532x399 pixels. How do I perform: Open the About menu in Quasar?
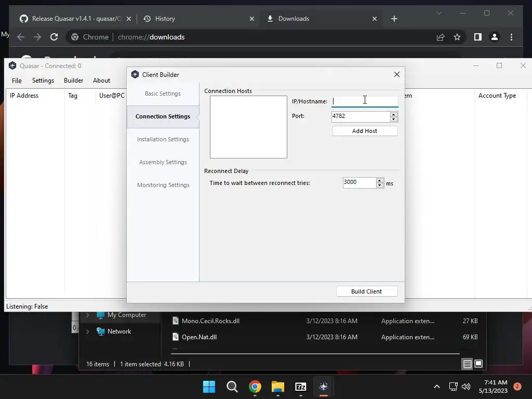[x=101, y=81]
